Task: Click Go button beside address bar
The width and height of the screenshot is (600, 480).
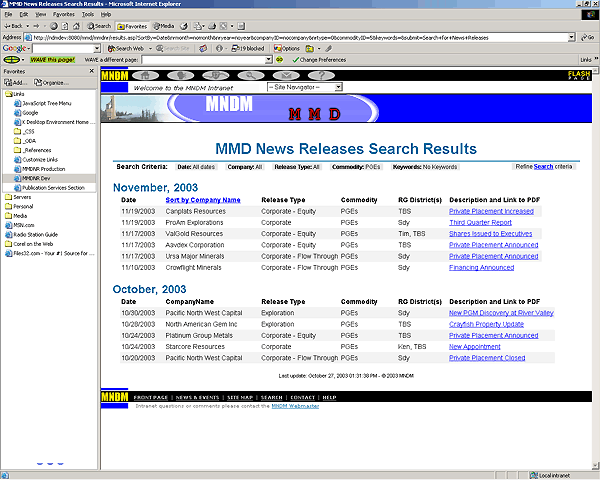Action: tap(588, 38)
